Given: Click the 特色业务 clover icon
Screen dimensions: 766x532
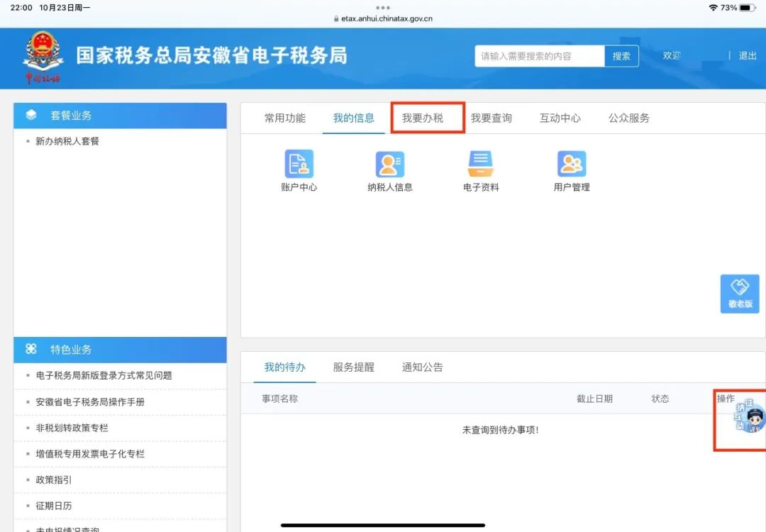Looking at the screenshot, I should 31,349.
